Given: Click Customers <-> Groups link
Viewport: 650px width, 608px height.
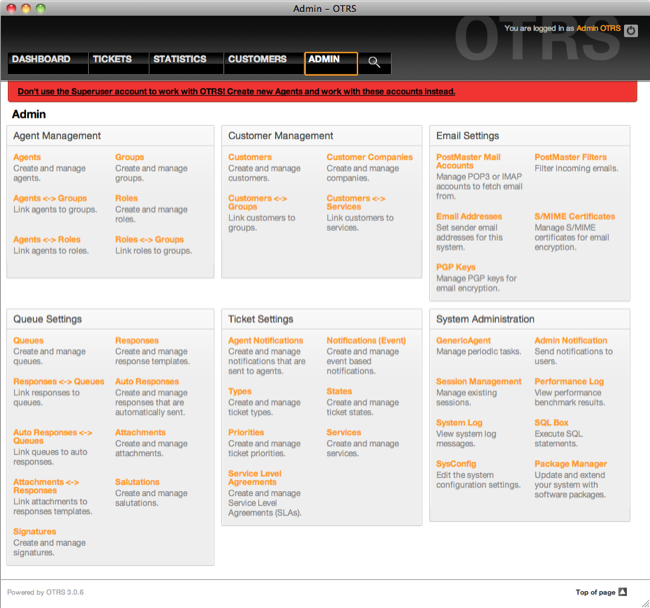Looking at the screenshot, I should point(257,202).
